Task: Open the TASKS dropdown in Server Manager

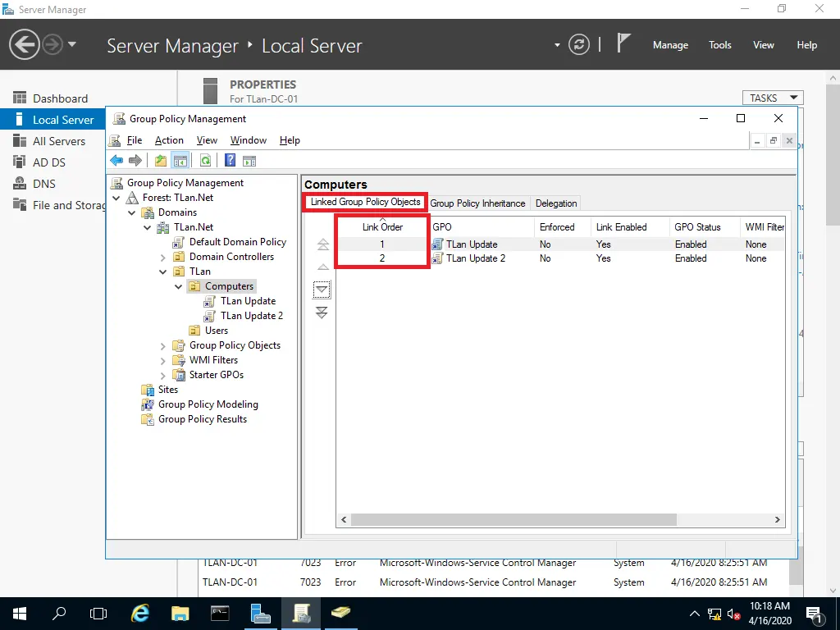Action: click(773, 98)
